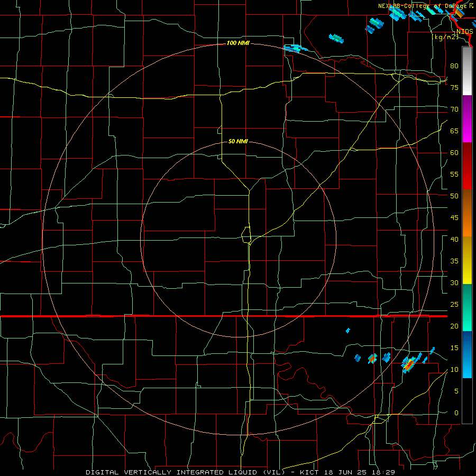Pick the red segment of the color bar

(467, 166)
